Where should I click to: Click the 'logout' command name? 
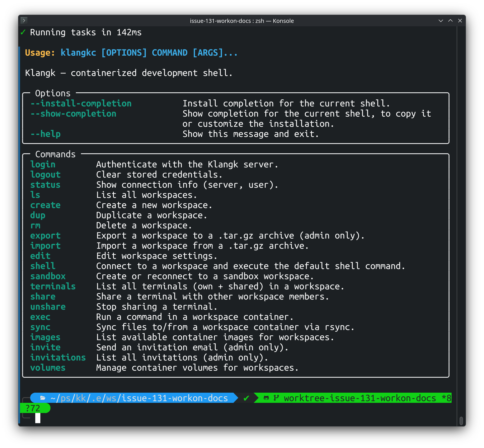[x=45, y=174]
